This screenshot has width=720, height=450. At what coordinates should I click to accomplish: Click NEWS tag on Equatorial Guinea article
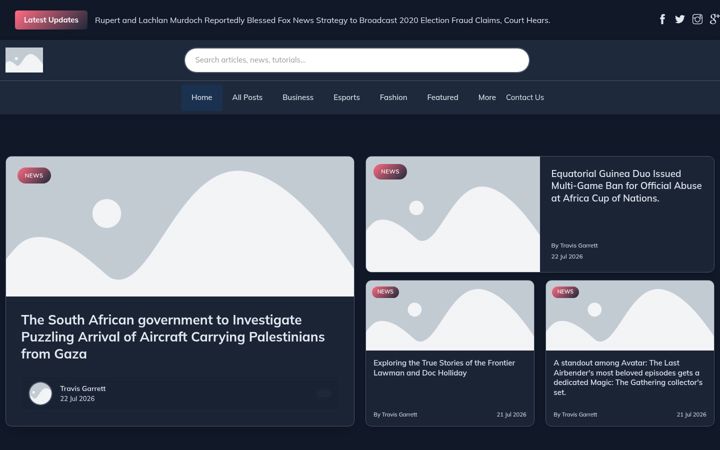pyautogui.click(x=390, y=172)
